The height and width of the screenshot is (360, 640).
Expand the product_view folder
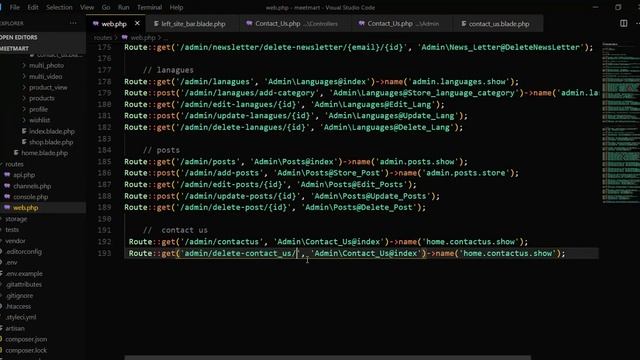point(48,87)
